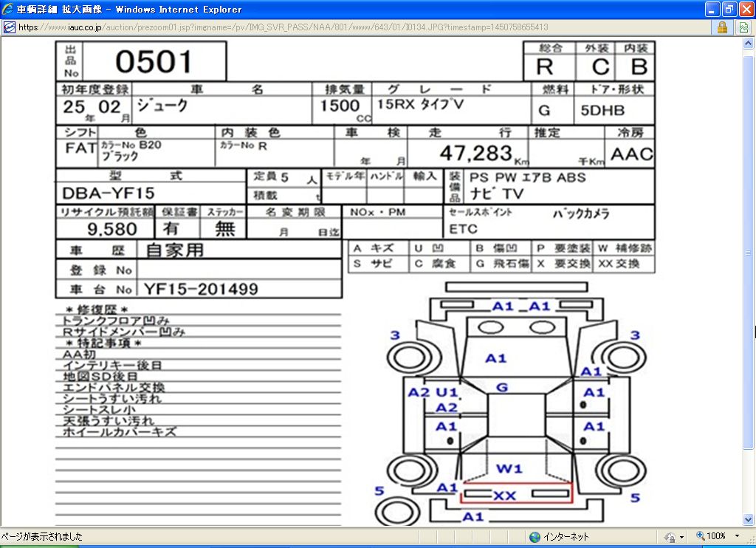
Task: Grab the resize grip at window corner
Action: click(x=750, y=542)
